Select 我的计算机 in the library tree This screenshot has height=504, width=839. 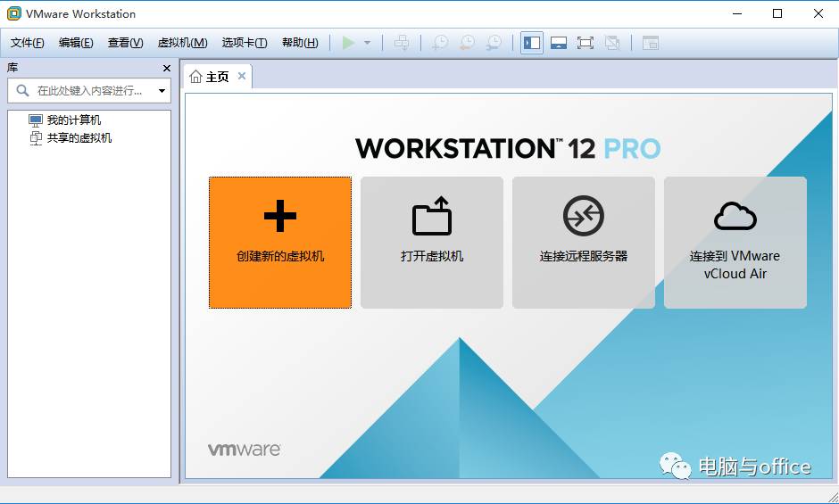pyautogui.click(x=65, y=120)
